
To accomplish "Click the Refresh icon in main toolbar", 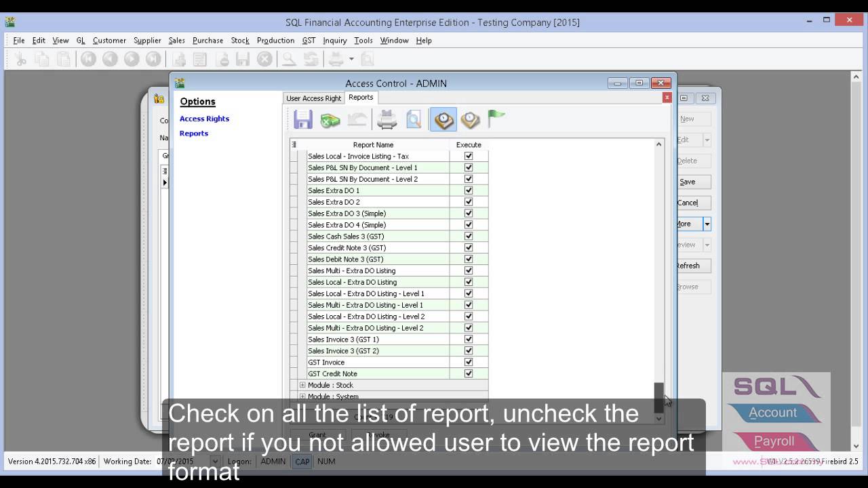I will (x=311, y=59).
